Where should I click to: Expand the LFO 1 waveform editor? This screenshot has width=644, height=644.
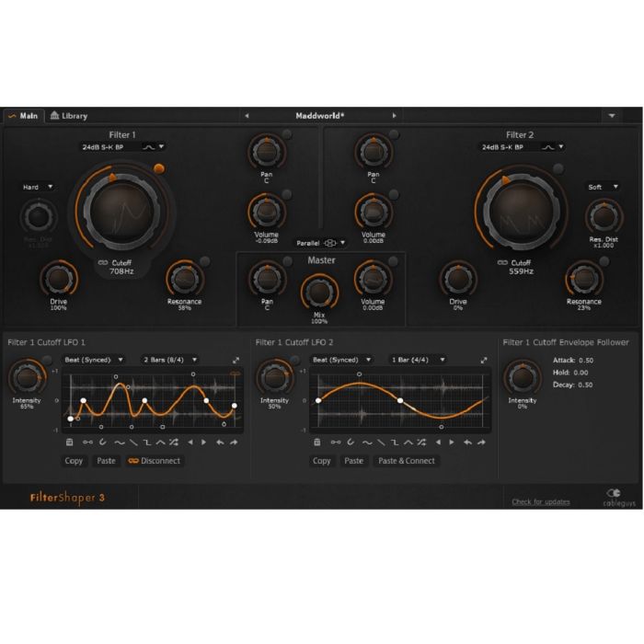(236, 361)
